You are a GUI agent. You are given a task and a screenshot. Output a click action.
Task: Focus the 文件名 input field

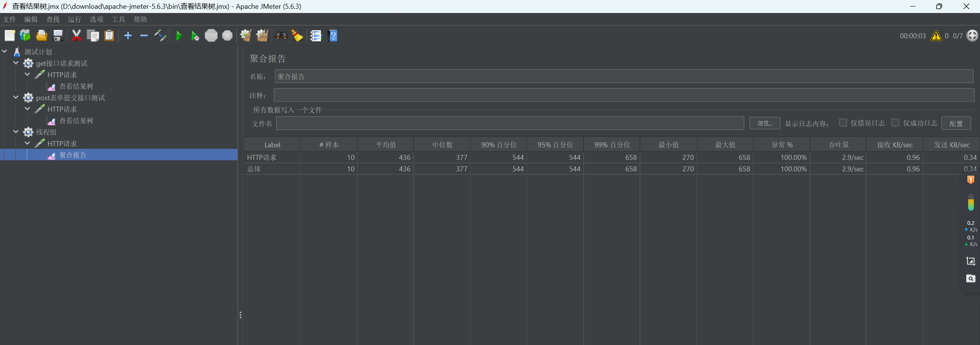point(510,123)
